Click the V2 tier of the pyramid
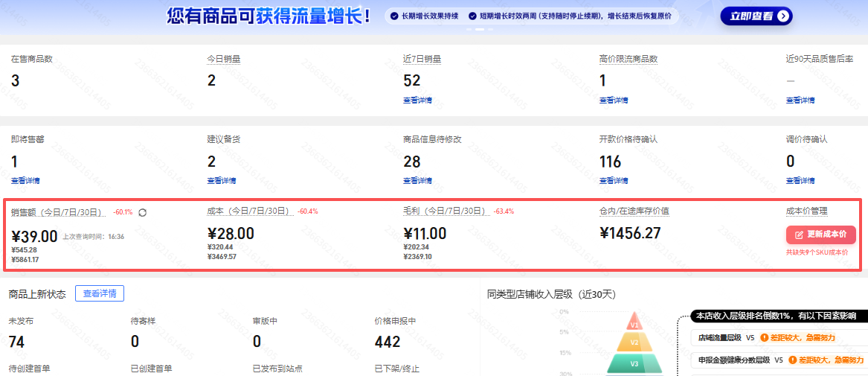 [634, 342]
